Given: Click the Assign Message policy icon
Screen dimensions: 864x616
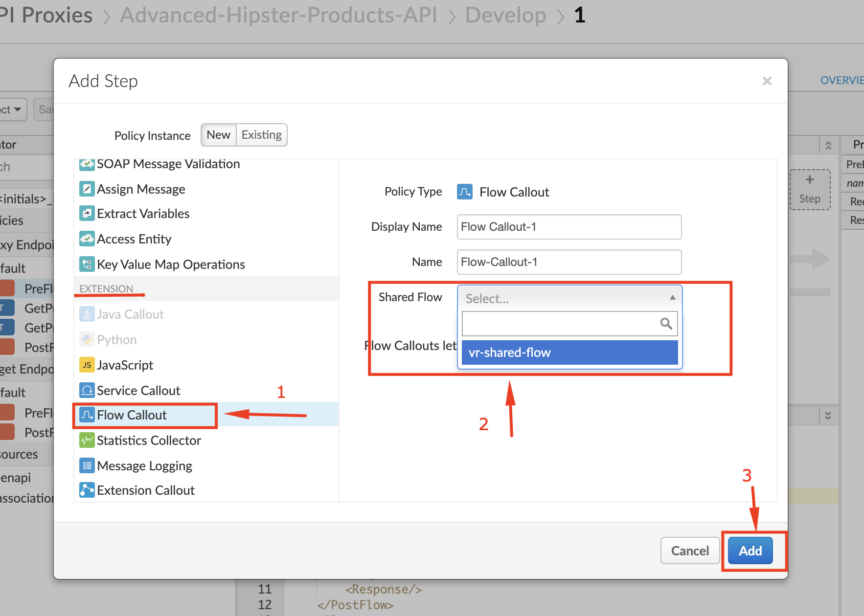Looking at the screenshot, I should pyautogui.click(x=87, y=189).
